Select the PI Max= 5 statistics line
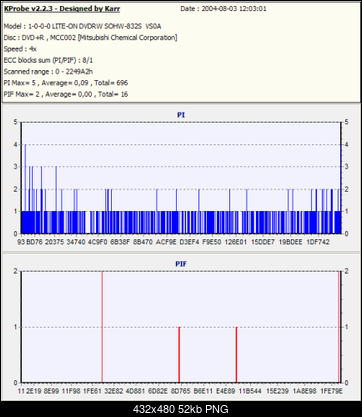Screen dimensions: 362x417 66,83
